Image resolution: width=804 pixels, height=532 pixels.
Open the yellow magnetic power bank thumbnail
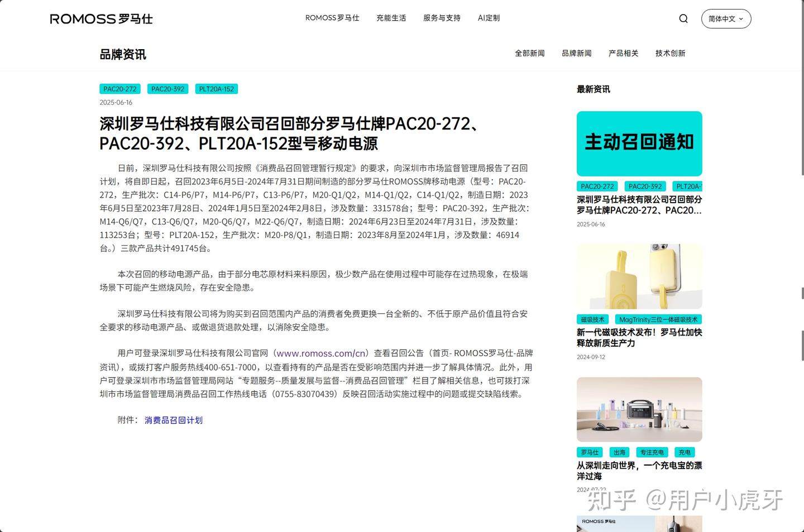pyautogui.click(x=639, y=276)
